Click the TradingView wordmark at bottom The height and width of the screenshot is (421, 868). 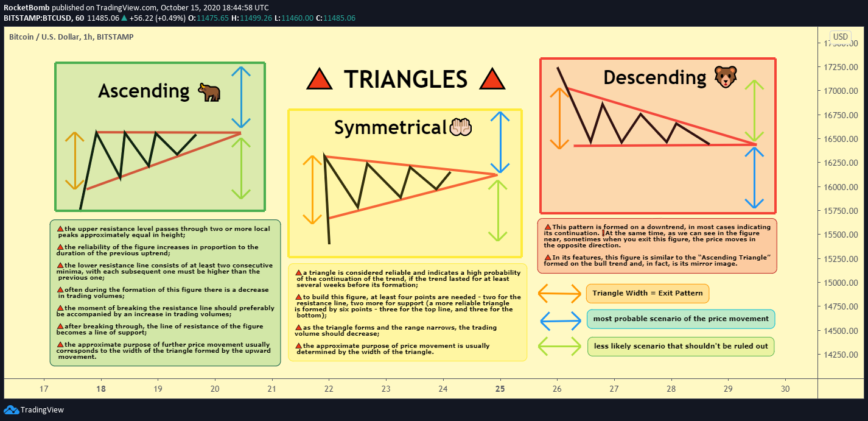42,410
